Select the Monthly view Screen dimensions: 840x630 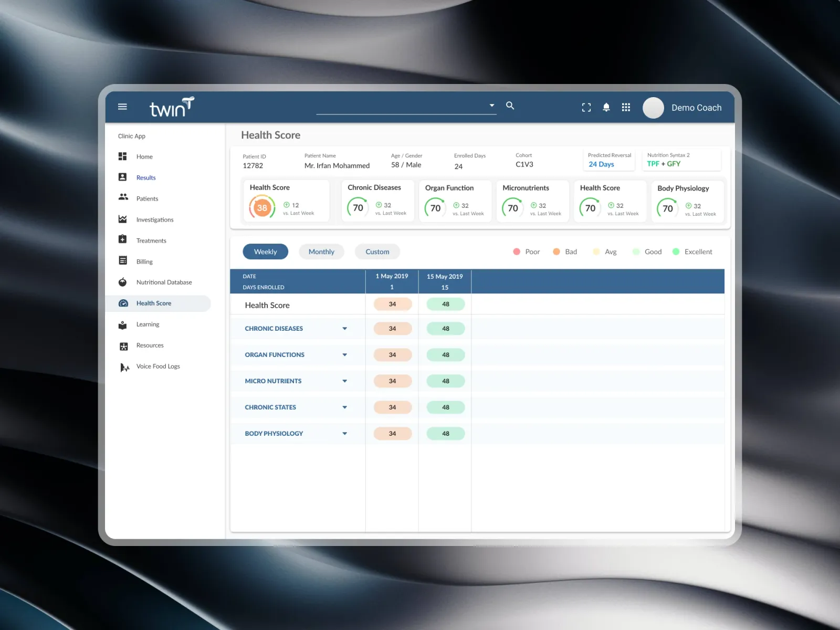coord(321,251)
